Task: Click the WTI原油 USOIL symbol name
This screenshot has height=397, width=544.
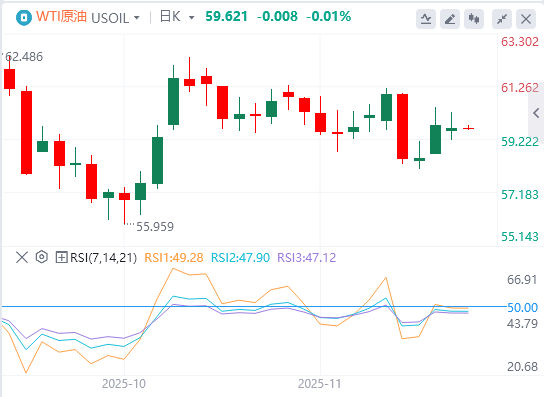Action: (x=83, y=17)
